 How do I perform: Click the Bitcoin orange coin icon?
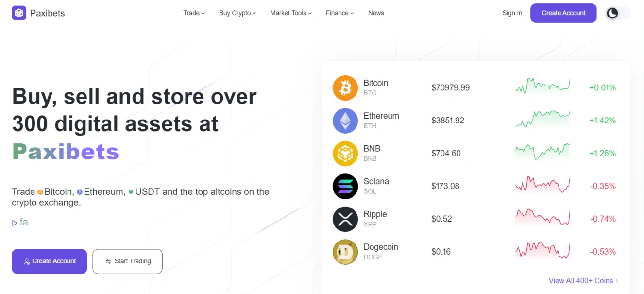click(345, 88)
